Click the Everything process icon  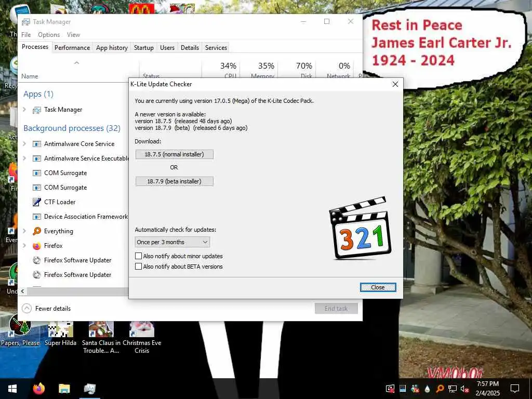37,231
